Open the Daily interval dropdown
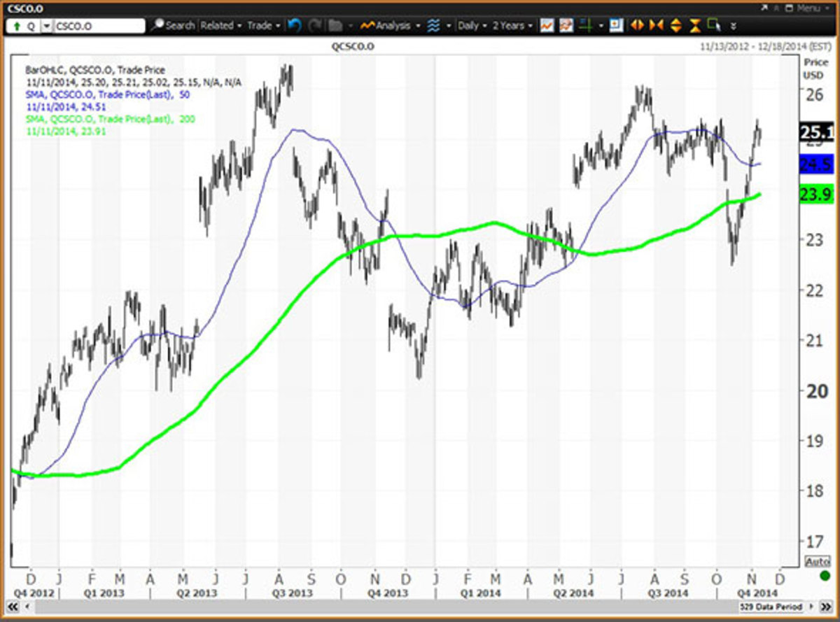Screen dimensions: 840x622 [x=472, y=26]
